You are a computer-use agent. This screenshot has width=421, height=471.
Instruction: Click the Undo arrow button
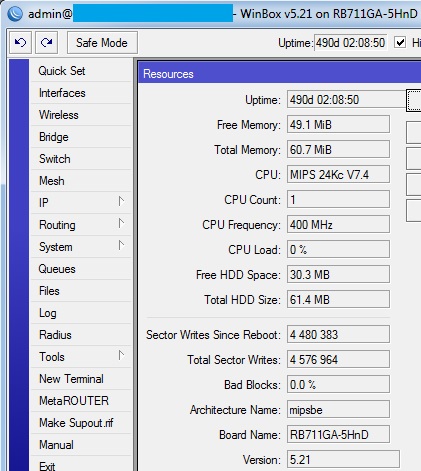pyautogui.click(x=20, y=42)
